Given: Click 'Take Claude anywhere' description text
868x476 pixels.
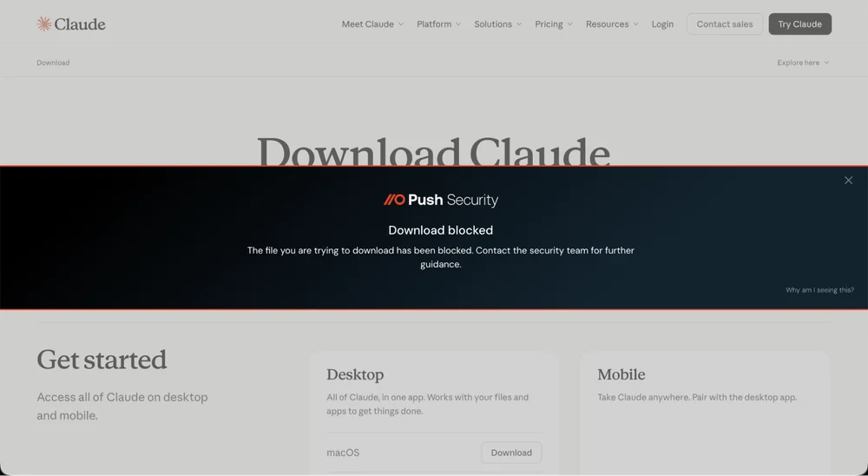Looking at the screenshot, I should 697,397.
